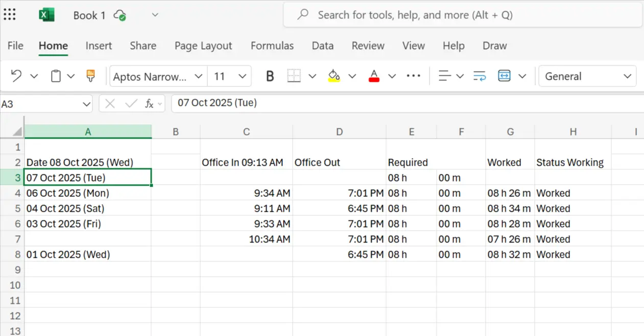644x336 pixels.
Task: Click the Merge cells icon
Action: coord(504,76)
